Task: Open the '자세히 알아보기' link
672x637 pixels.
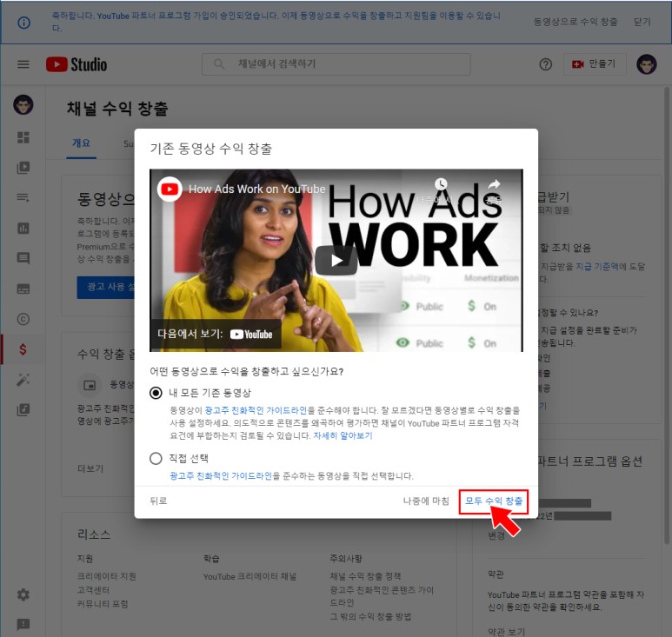Action: click(343, 435)
